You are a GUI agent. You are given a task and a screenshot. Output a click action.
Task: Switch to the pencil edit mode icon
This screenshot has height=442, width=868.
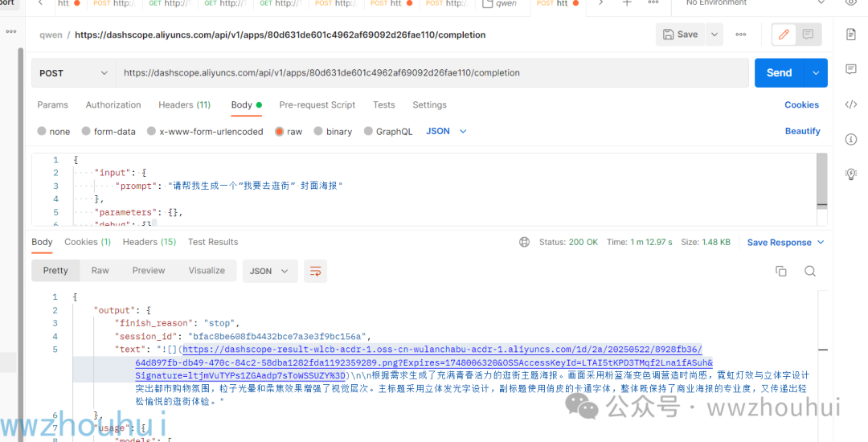[x=784, y=35]
